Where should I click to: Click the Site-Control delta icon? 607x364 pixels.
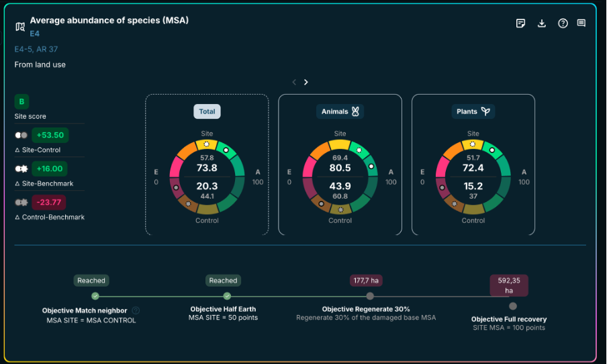pyautogui.click(x=21, y=135)
